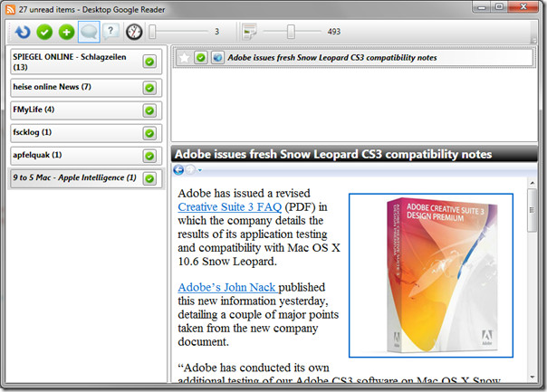Screen dimensions: 547x392
Task: Select apfelquak (1) feed
Action: coord(86,156)
